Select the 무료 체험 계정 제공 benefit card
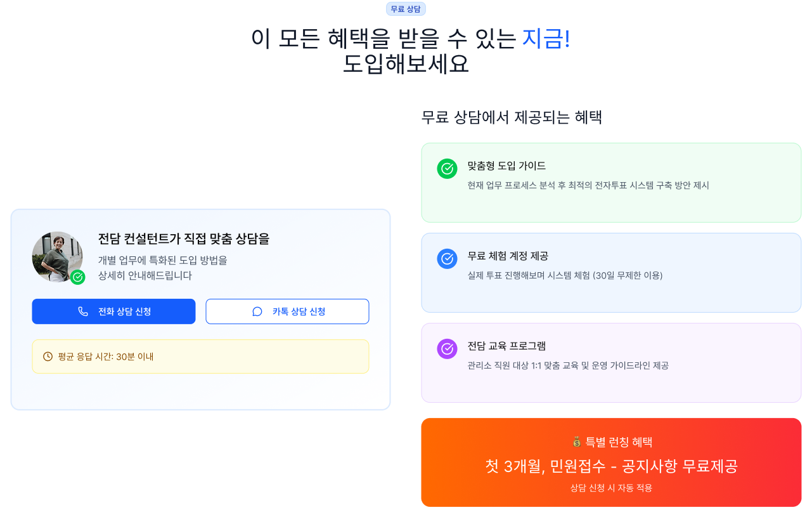 tap(611, 273)
